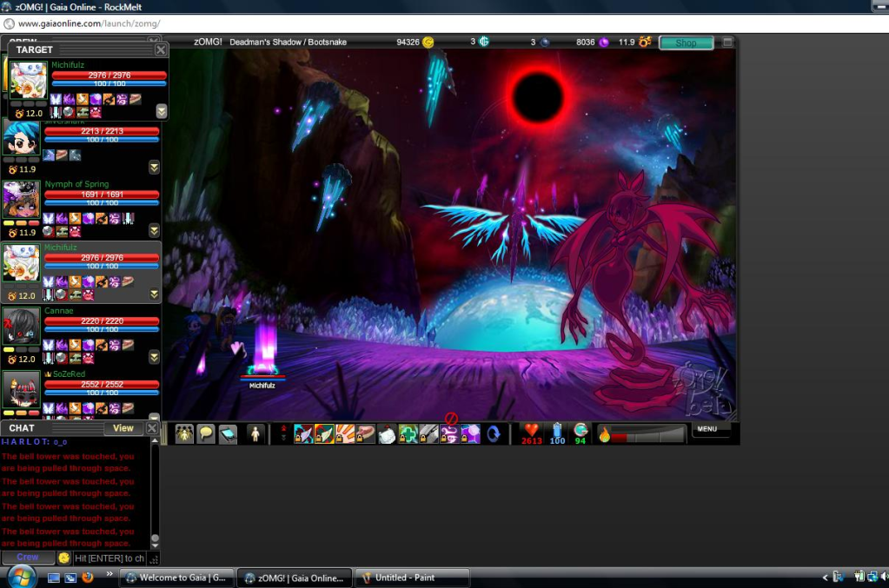Switch ring set with red up arrow
889x588 pixels.
tap(283, 429)
